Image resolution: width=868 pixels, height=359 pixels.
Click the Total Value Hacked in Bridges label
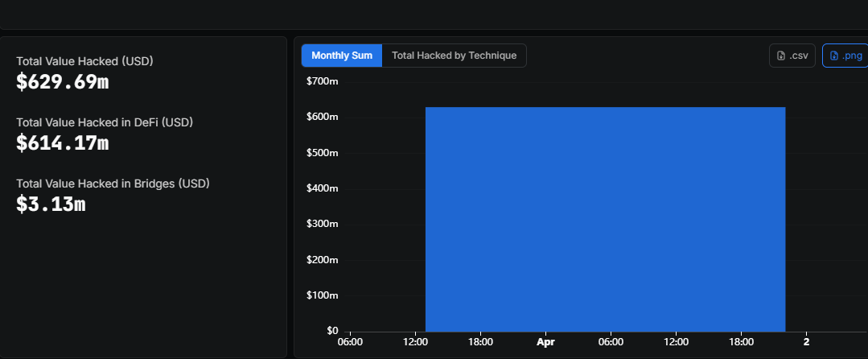pos(113,184)
